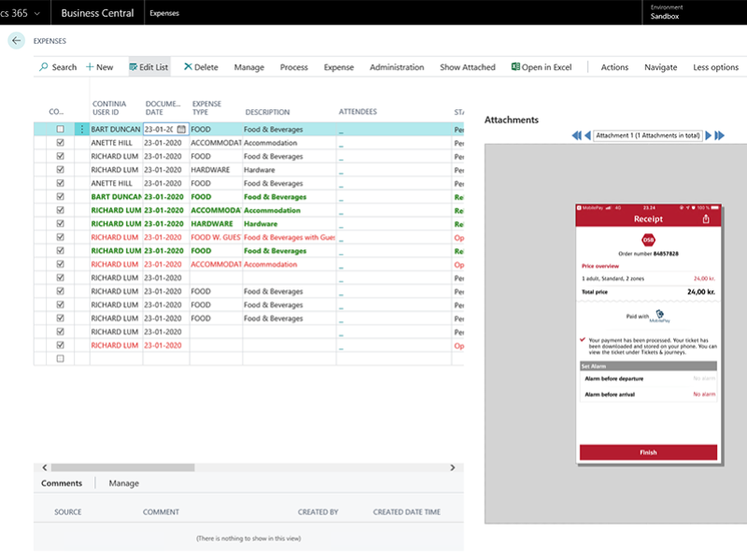Click the receipt attachment thumbnail
This screenshot has width=747, height=560.
[648, 334]
